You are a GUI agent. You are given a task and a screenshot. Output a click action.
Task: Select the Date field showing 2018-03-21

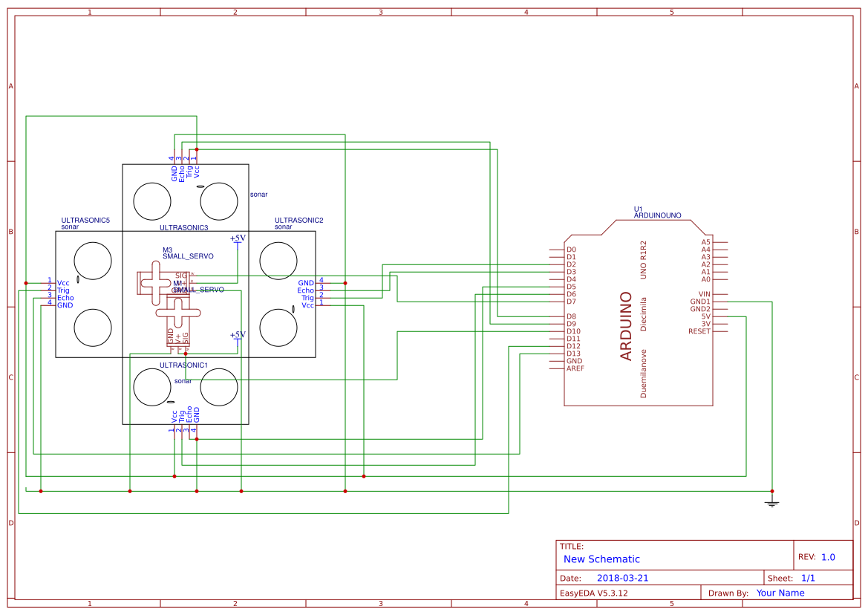[624, 577]
